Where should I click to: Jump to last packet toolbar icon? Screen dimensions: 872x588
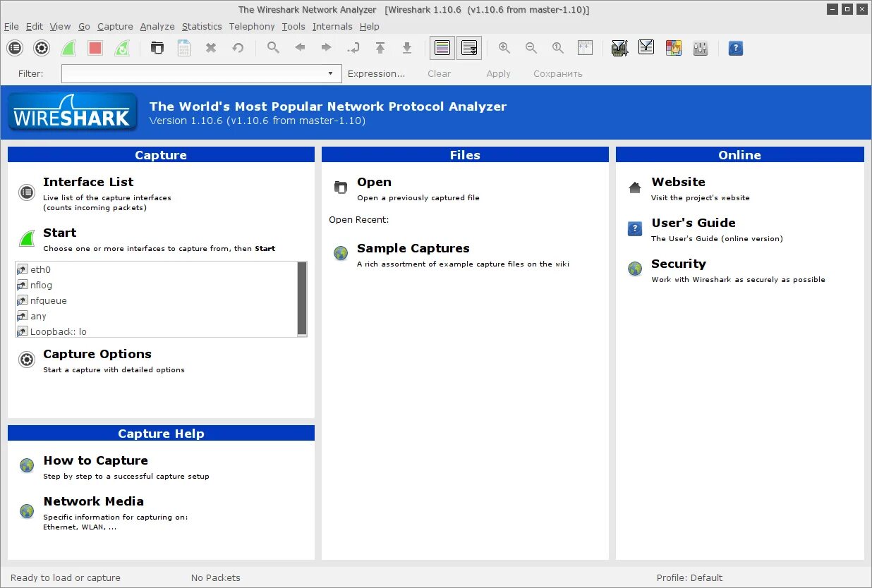(x=407, y=48)
